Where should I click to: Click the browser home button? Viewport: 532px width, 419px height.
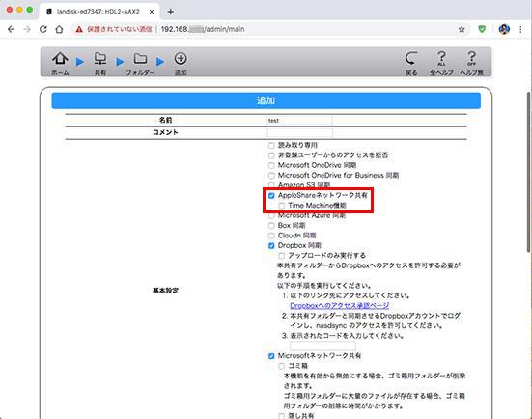(x=59, y=29)
